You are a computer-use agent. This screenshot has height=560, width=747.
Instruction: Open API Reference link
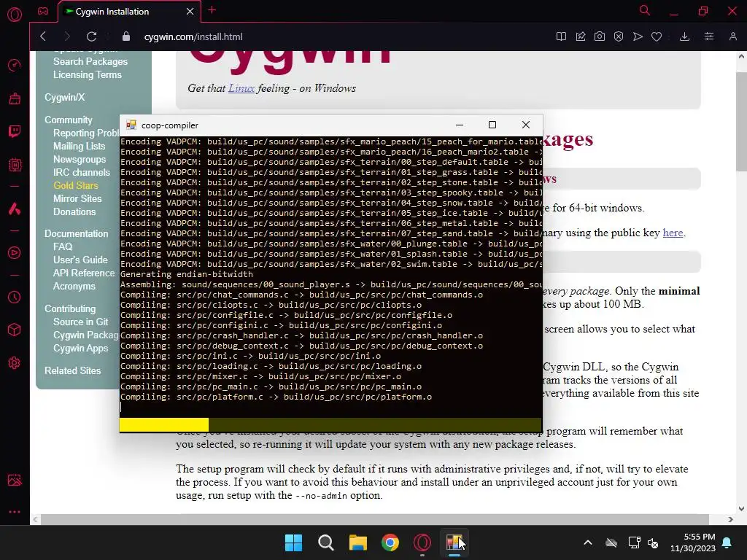[x=84, y=273]
